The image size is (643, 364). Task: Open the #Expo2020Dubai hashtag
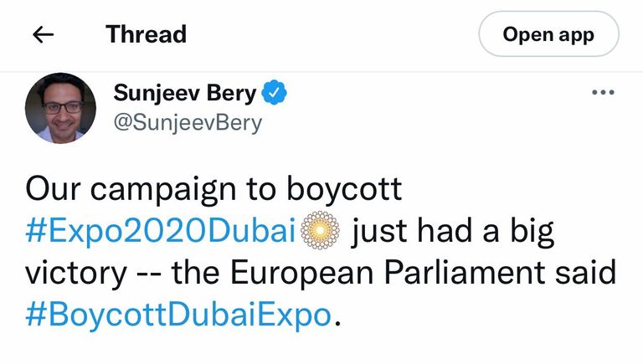[162, 232]
